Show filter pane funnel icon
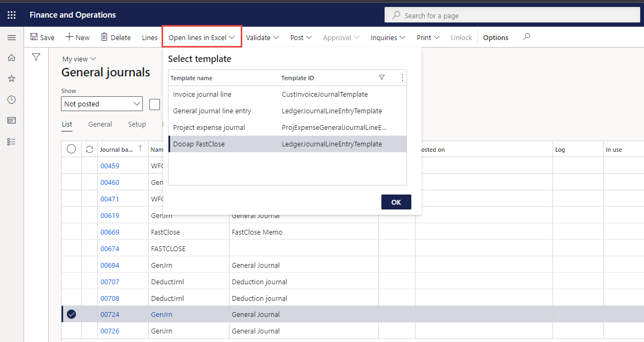644x342 pixels. (36, 57)
